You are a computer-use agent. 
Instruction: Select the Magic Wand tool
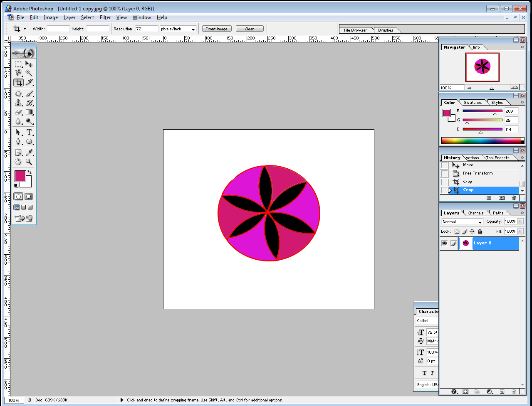(x=29, y=73)
